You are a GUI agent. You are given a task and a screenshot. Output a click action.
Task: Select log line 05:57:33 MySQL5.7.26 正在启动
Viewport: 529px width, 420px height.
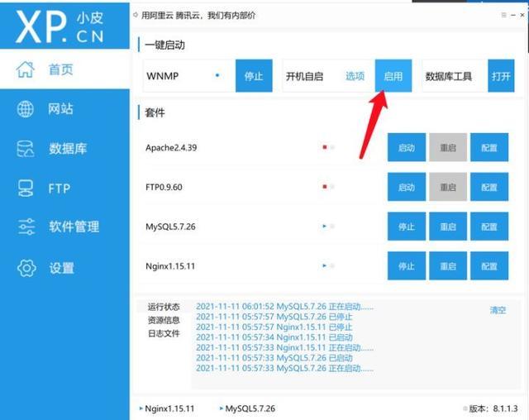pos(284,368)
